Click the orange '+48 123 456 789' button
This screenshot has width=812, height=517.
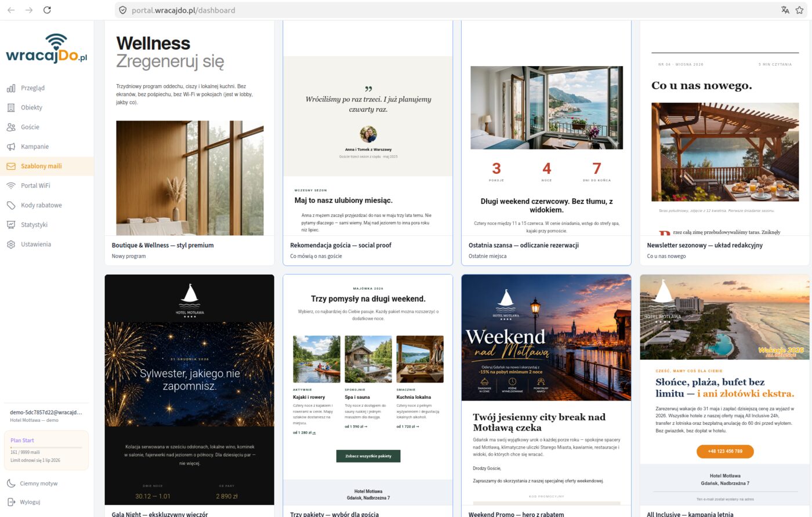click(725, 452)
